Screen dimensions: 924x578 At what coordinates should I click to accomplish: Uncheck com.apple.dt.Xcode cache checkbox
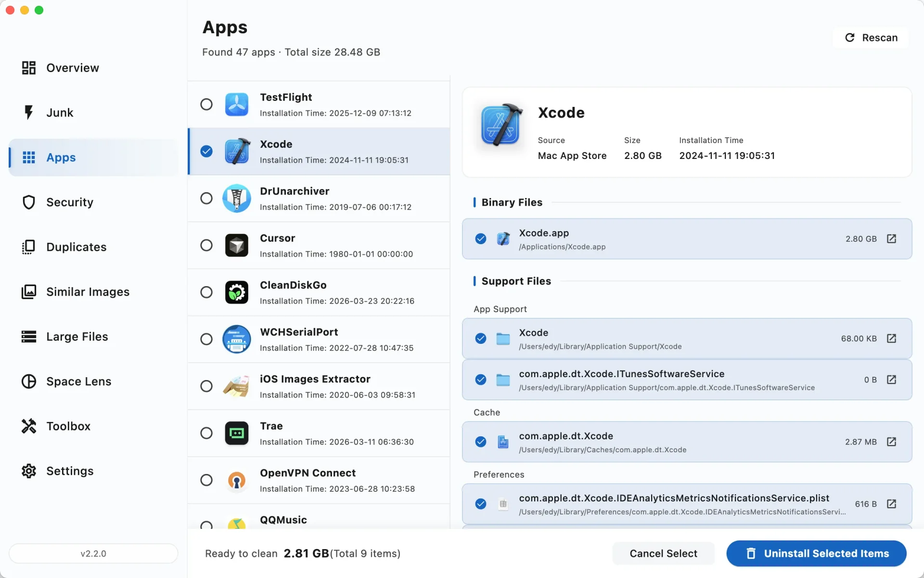click(x=480, y=442)
